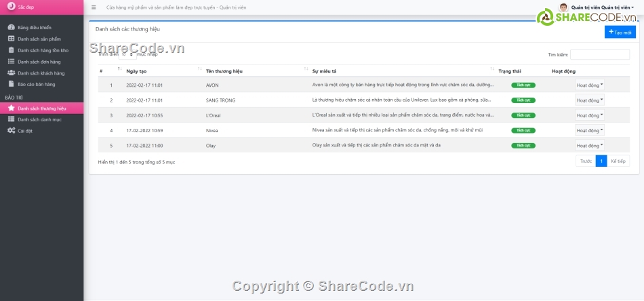Click the Danh sách hàng tồn kho clipboard icon
644x301 pixels.
[12, 50]
